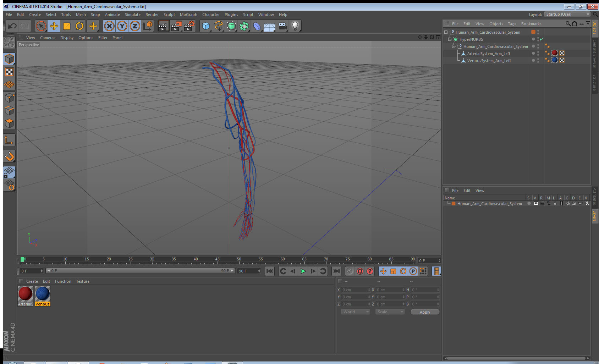Click blue material tag on VenousSystem_Arm_Left
The width and height of the screenshot is (599, 364).
pos(555,60)
